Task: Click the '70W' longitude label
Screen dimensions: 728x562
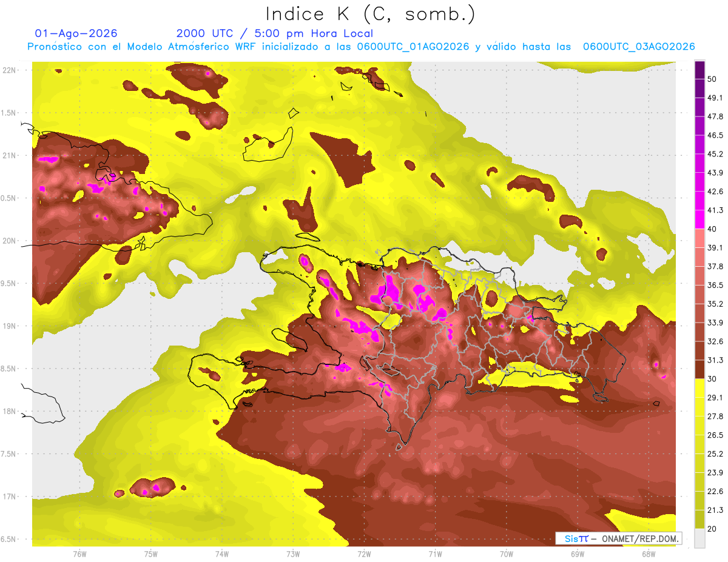Action: coord(507,554)
